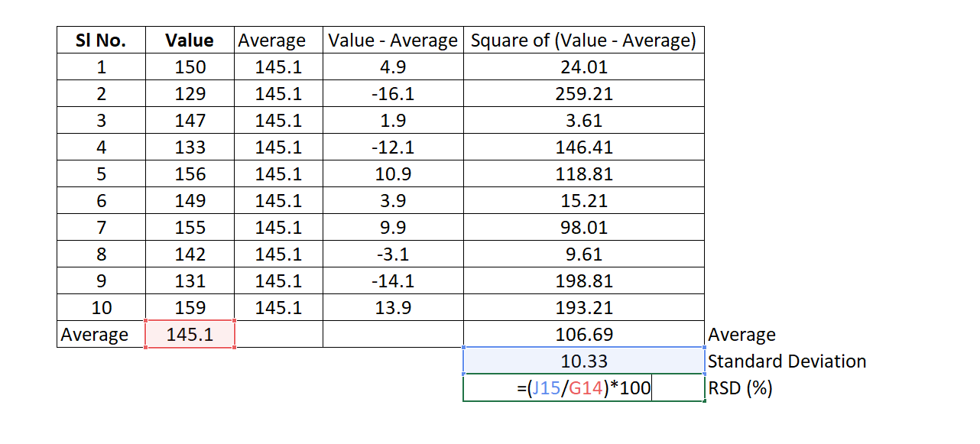Select value cell containing 159

click(190, 307)
